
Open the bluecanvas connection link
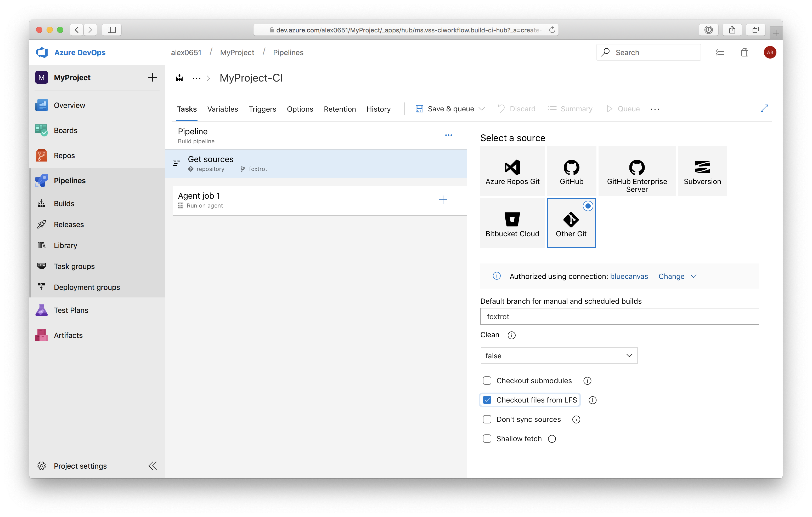pyautogui.click(x=629, y=276)
